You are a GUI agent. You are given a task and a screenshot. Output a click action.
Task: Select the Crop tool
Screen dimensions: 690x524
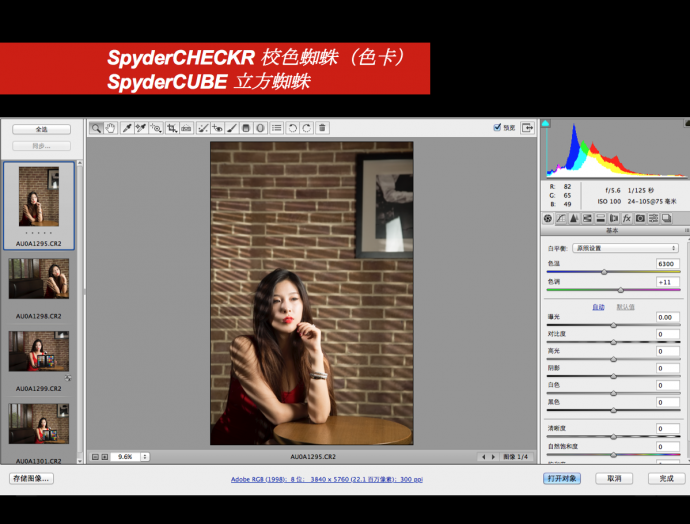coord(172,128)
